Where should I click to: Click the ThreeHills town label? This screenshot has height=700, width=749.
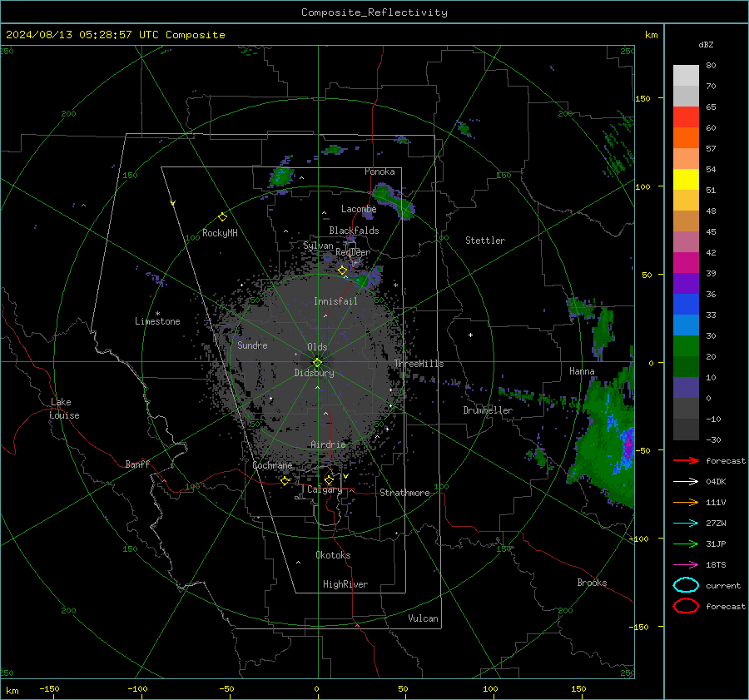click(419, 364)
